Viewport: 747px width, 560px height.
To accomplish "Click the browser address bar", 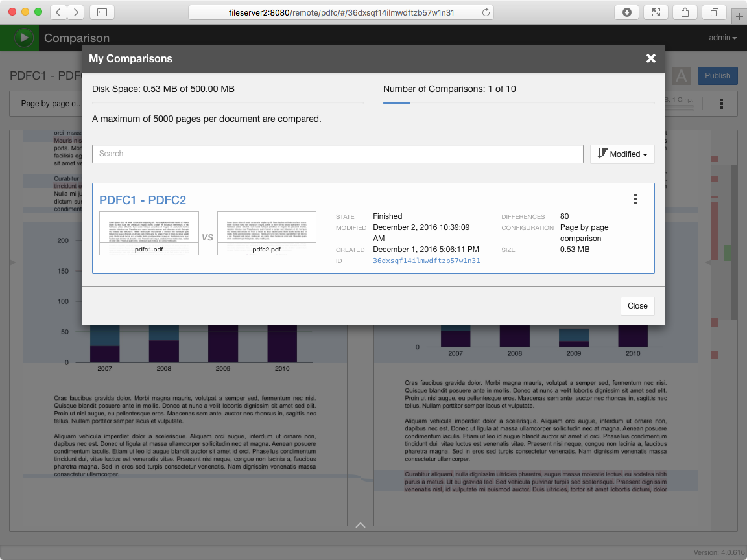I will pos(341,12).
